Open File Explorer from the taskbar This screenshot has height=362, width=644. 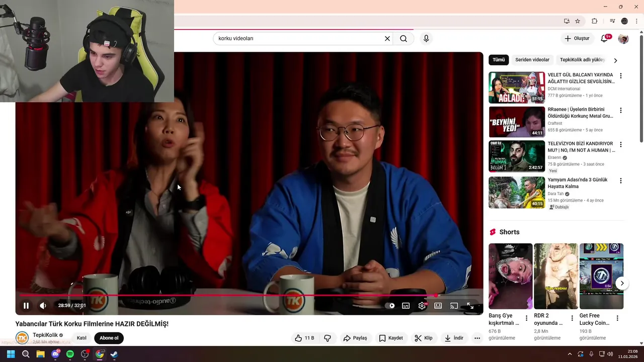coord(40,354)
